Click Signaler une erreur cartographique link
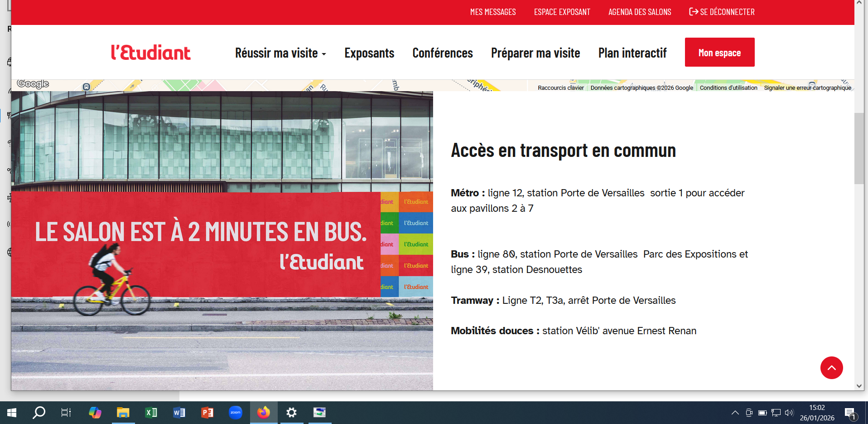 (x=807, y=88)
